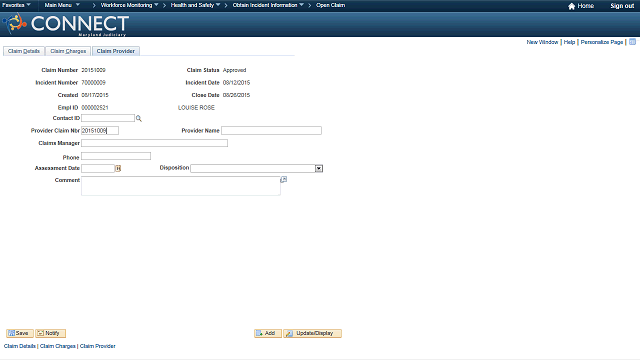Select the Created date 08/17/2015
This screenshot has height=360, width=640.
pos(95,95)
